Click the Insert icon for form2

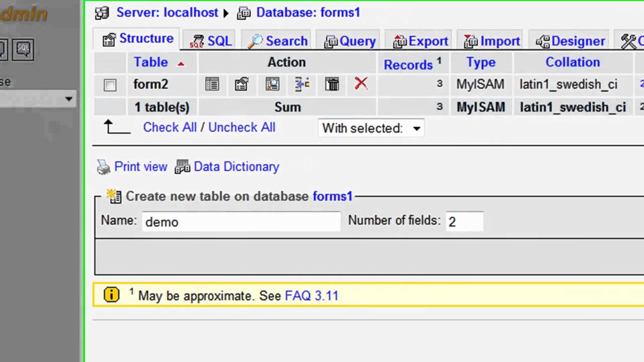click(x=302, y=84)
